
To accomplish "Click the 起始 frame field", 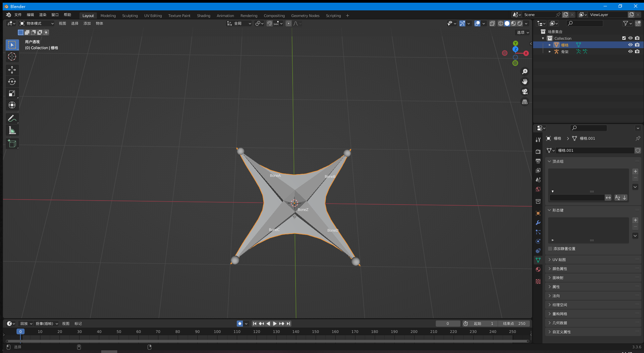I will pos(483,324).
